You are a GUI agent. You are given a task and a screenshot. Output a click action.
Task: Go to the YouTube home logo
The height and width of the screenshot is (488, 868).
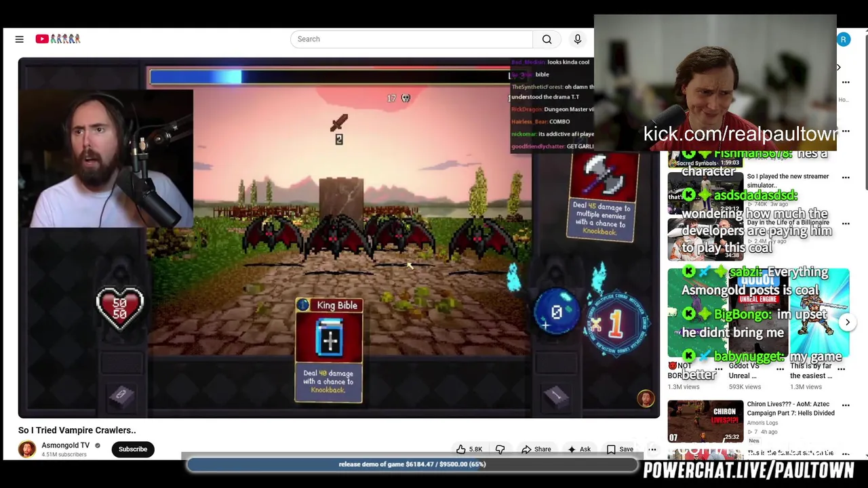(x=58, y=39)
